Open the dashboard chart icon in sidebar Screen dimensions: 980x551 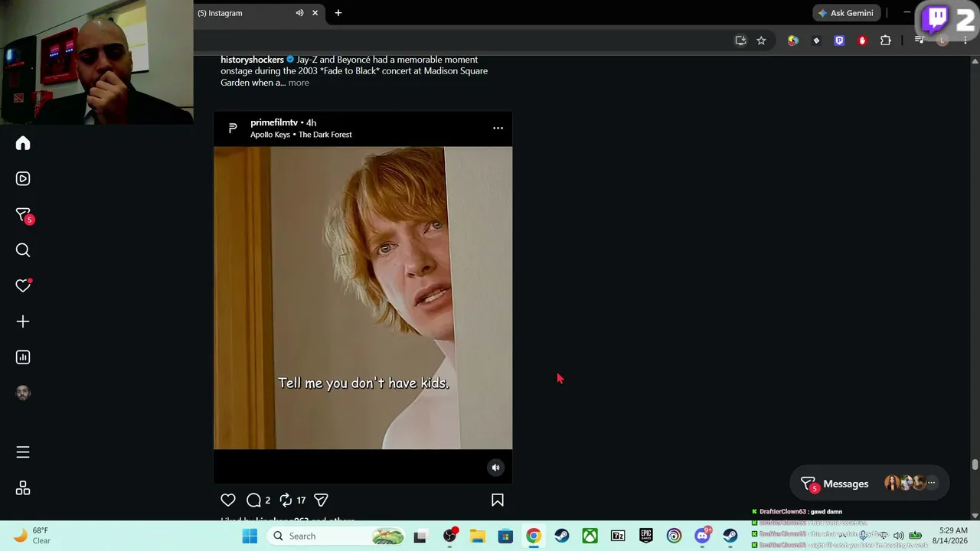(23, 357)
